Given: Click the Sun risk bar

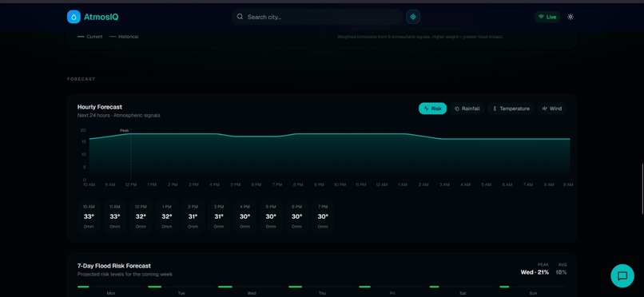Looking at the screenshot, I should click(504, 287).
